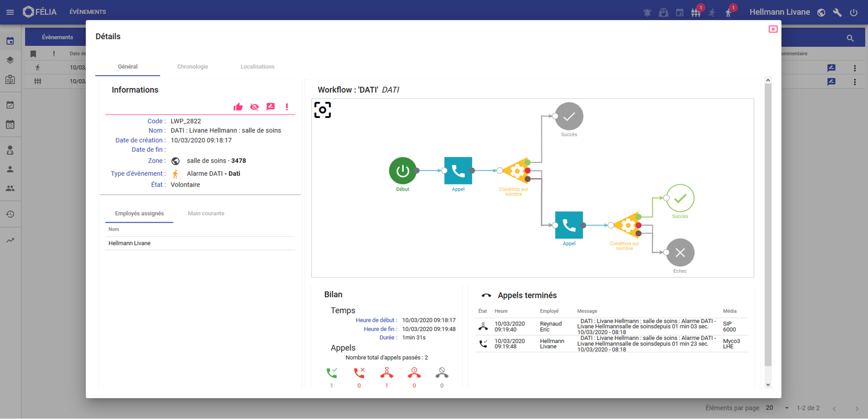The width and height of the screenshot is (868, 419).
Task: Switch to the Chronologie tab
Action: coord(192,67)
